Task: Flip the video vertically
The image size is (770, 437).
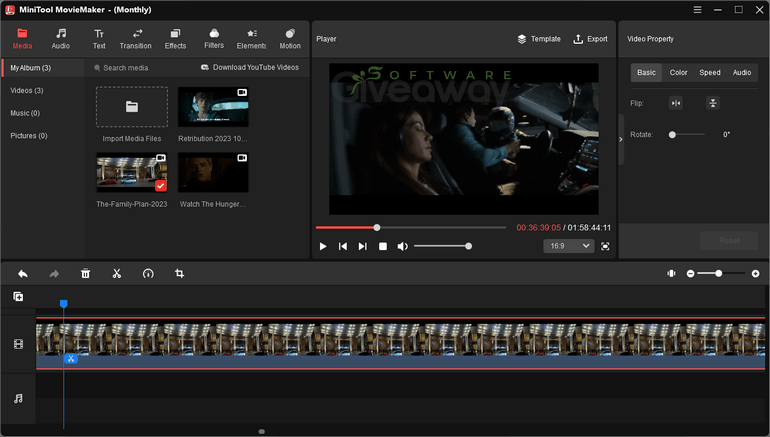Action: (713, 103)
